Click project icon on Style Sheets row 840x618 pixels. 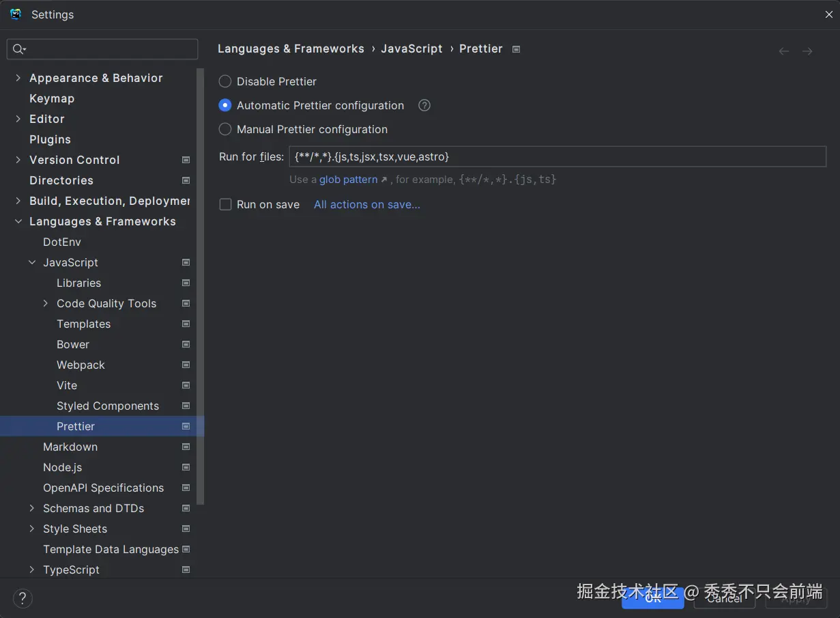coord(186,529)
